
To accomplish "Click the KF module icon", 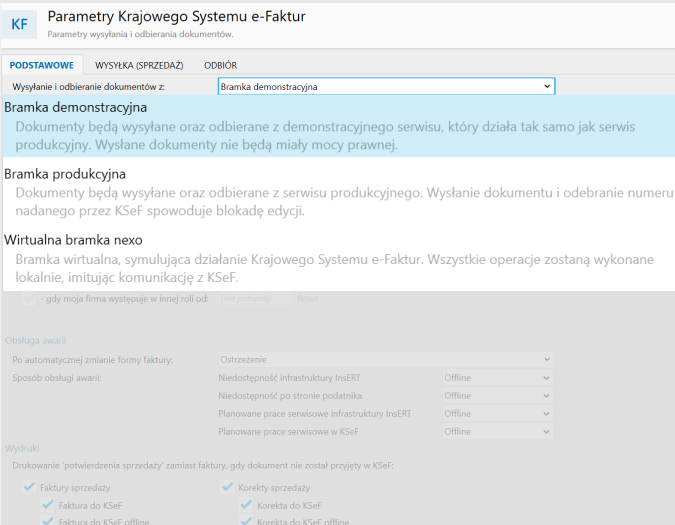I will [x=20, y=23].
